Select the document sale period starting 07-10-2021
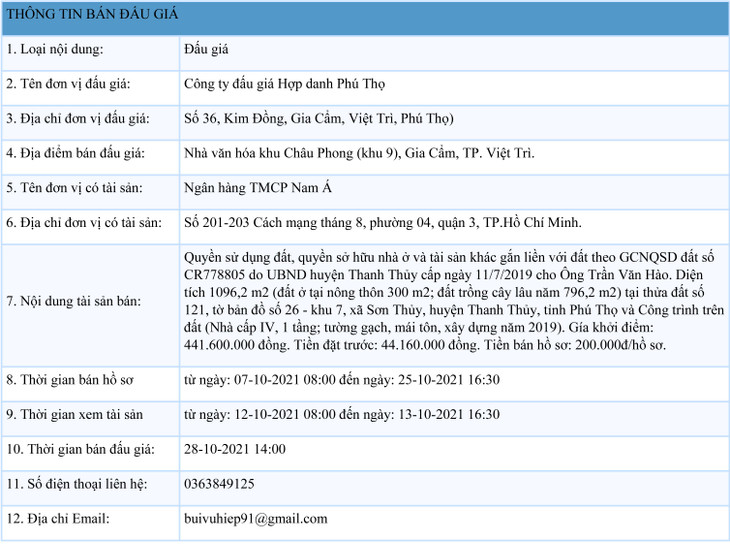 (x=342, y=380)
